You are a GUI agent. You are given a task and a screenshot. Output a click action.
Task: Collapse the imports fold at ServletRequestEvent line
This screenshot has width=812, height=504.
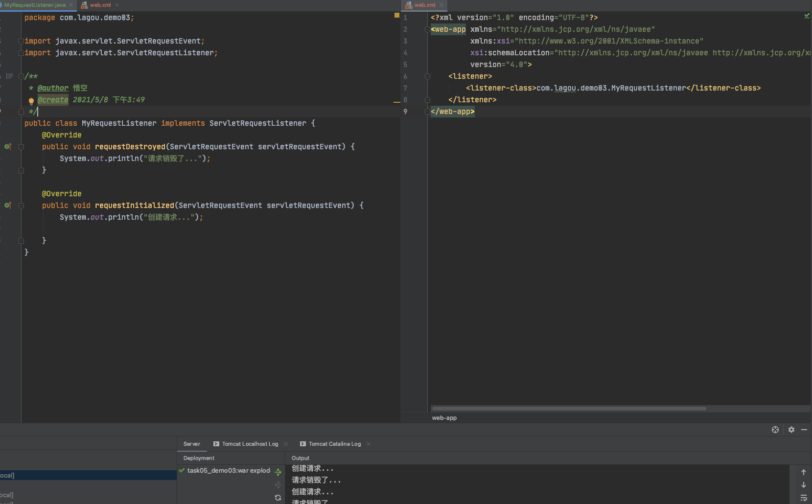point(21,41)
